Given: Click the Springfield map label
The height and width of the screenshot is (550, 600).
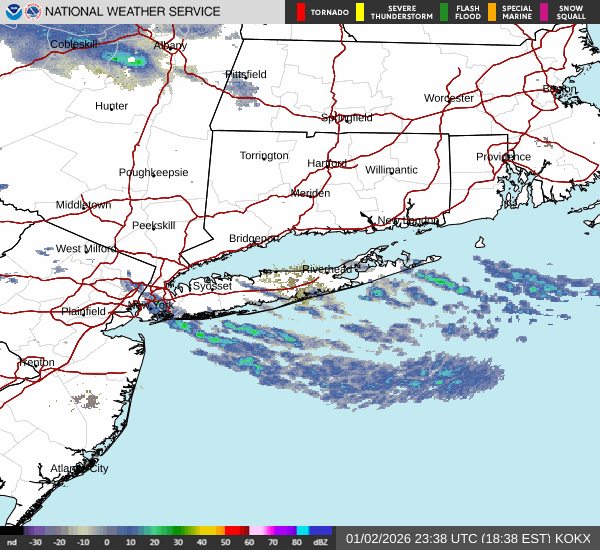Looking at the screenshot, I should (x=346, y=117).
